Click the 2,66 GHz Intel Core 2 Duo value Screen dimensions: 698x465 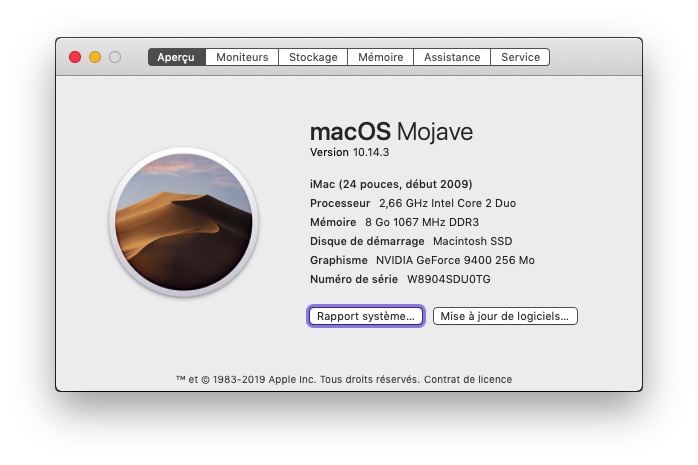pos(447,203)
